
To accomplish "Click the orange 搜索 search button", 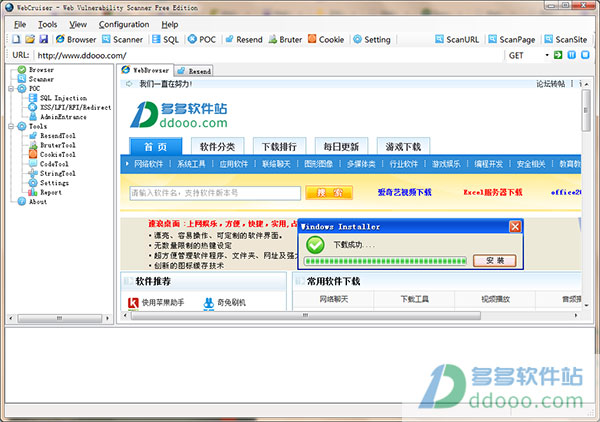I will tap(329, 192).
